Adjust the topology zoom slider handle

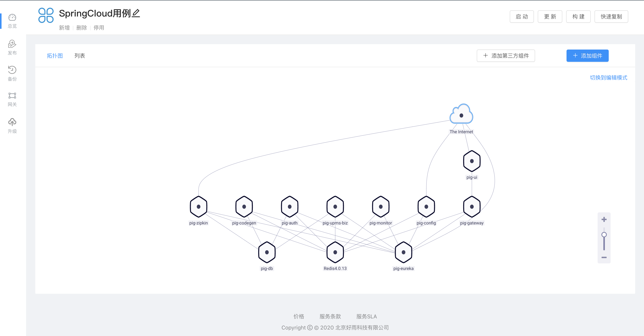(x=604, y=235)
